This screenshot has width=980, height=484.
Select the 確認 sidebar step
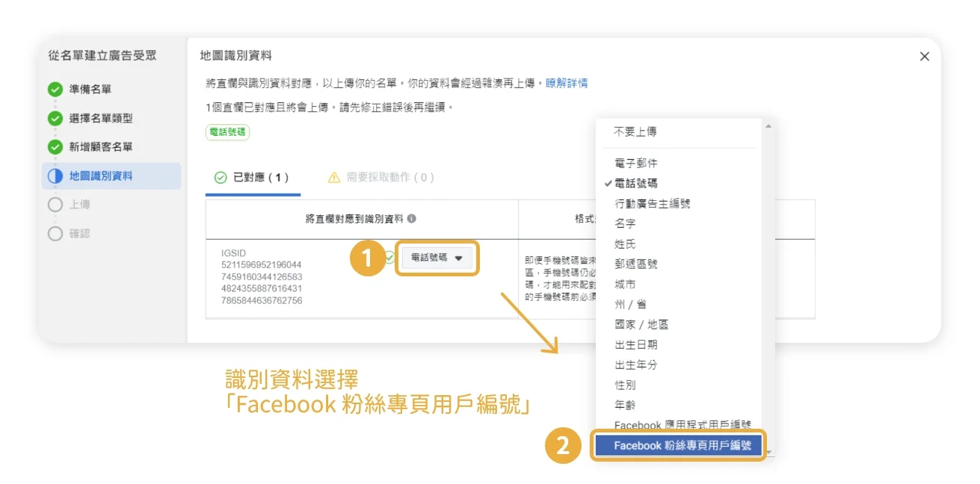(80, 234)
